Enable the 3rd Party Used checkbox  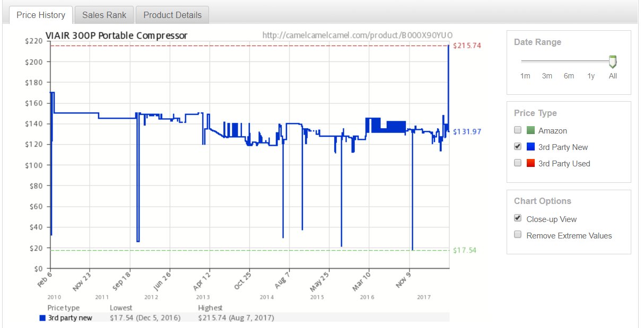(518, 163)
